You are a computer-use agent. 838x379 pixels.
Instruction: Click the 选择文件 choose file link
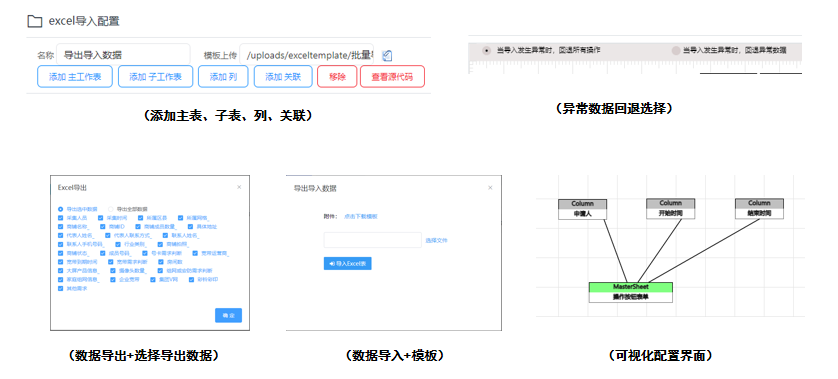pyautogui.click(x=436, y=241)
